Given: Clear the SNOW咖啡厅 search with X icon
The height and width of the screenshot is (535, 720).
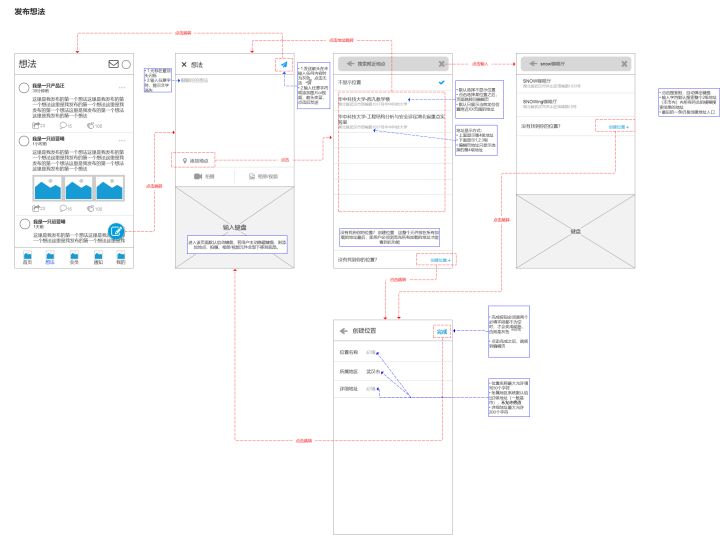Looking at the screenshot, I should click(x=624, y=64).
